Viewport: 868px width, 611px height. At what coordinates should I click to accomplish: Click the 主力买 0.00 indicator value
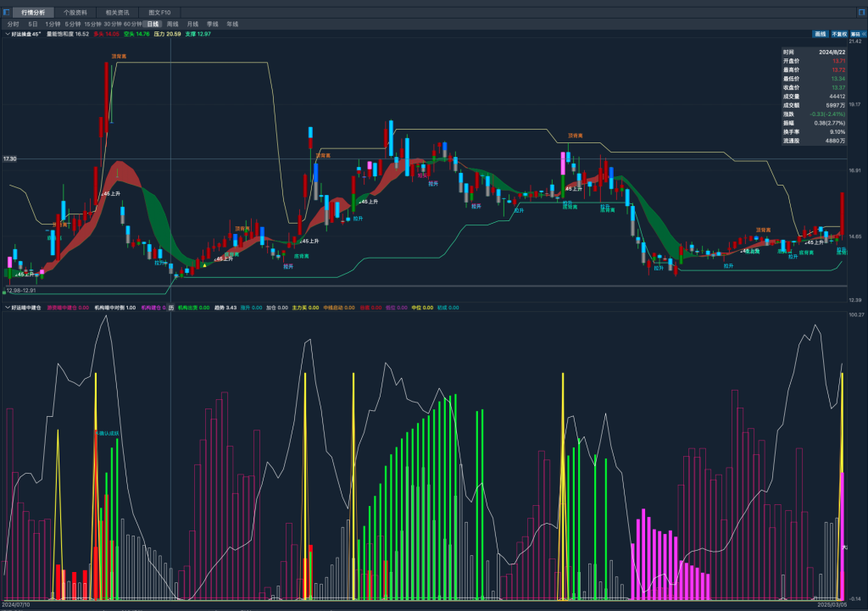[305, 308]
